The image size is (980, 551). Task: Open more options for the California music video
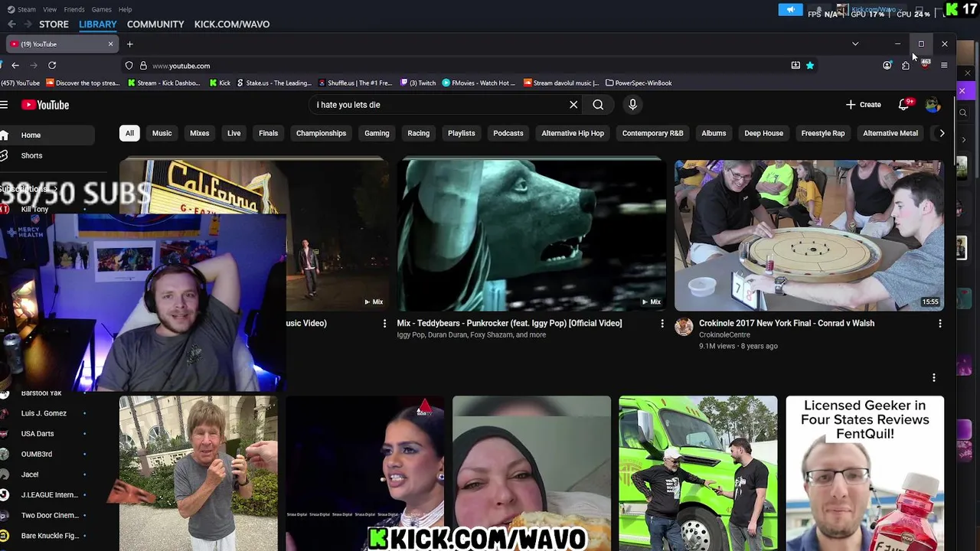click(384, 324)
